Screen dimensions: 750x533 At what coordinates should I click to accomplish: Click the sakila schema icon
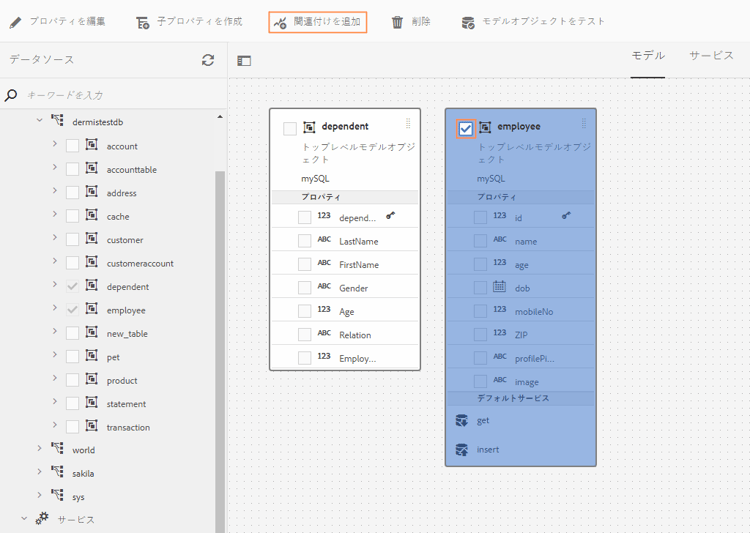tap(57, 471)
